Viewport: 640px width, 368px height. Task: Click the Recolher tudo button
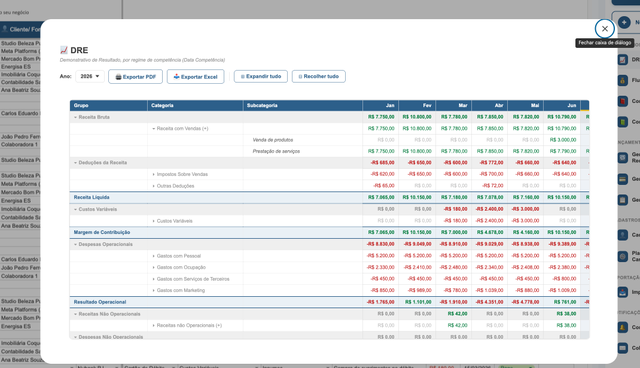click(x=318, y=76)
